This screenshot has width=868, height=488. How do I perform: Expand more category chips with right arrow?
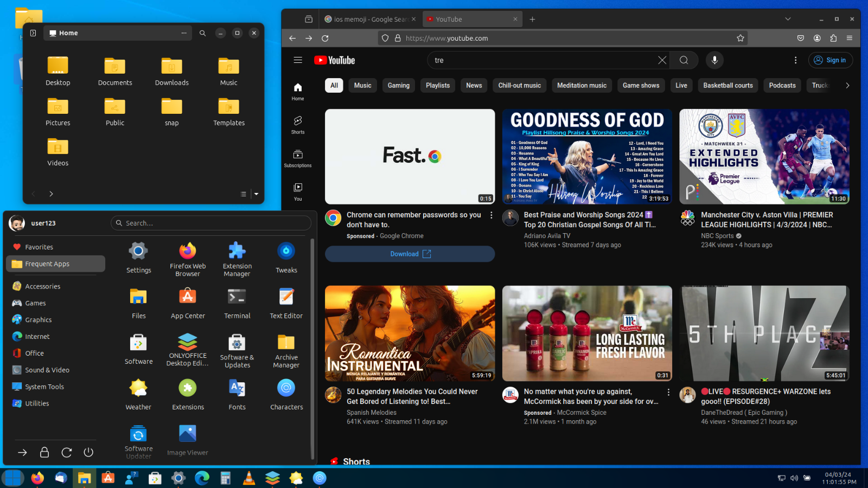(x=847, y=85)
